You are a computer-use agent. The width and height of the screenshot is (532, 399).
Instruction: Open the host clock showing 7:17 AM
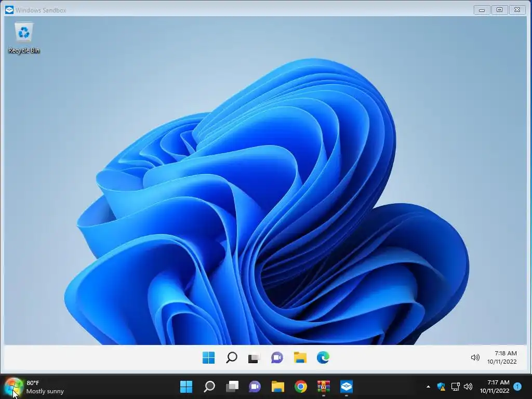click(495, 387)
